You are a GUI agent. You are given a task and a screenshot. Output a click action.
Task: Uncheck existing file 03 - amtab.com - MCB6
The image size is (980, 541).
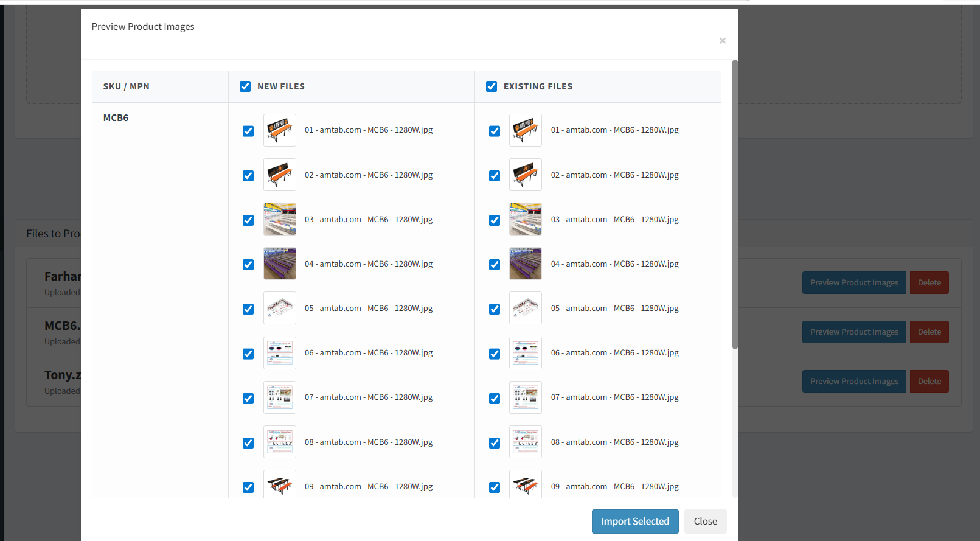(x=495, y=220)
